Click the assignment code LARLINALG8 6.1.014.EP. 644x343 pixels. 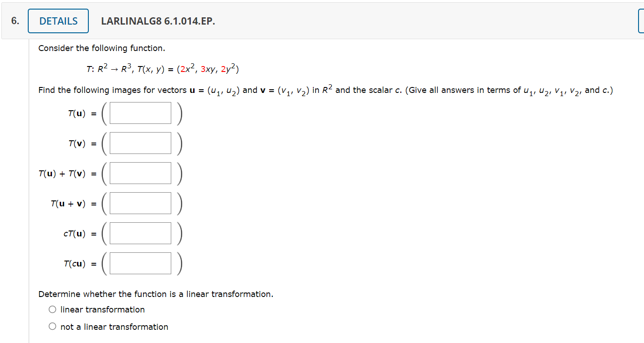click(158, 21)
